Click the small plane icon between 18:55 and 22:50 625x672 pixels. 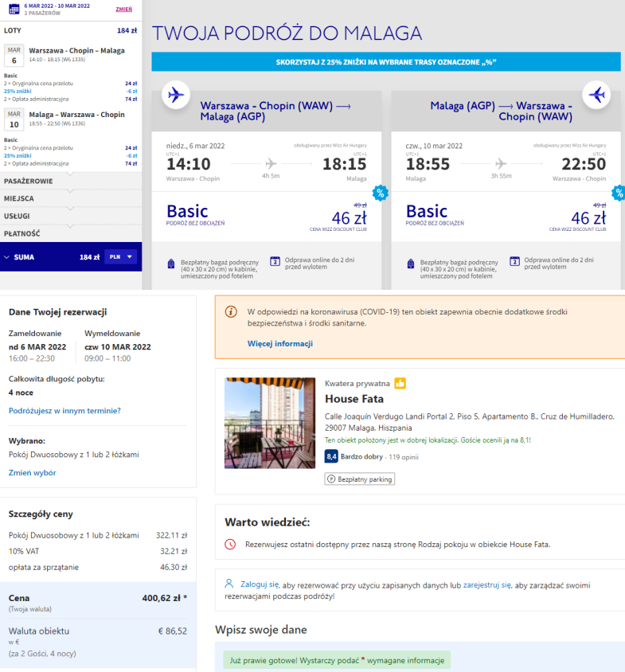501,163
